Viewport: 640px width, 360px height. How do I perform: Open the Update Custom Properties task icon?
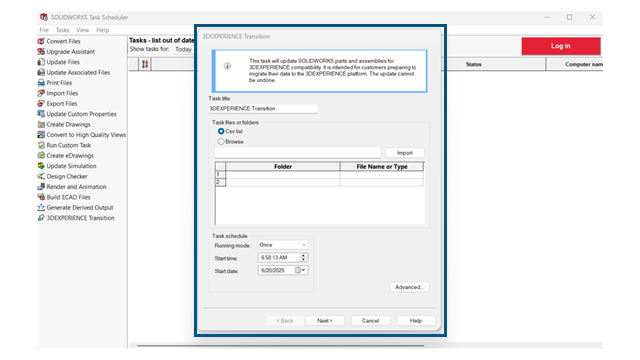coord(41,114)
